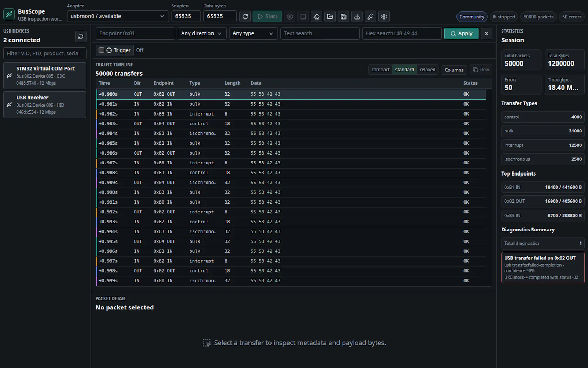Viewport: 588px width, 368px height.
Task: Click the plug icon of USB Receiver
Action: tap(10, 105)
